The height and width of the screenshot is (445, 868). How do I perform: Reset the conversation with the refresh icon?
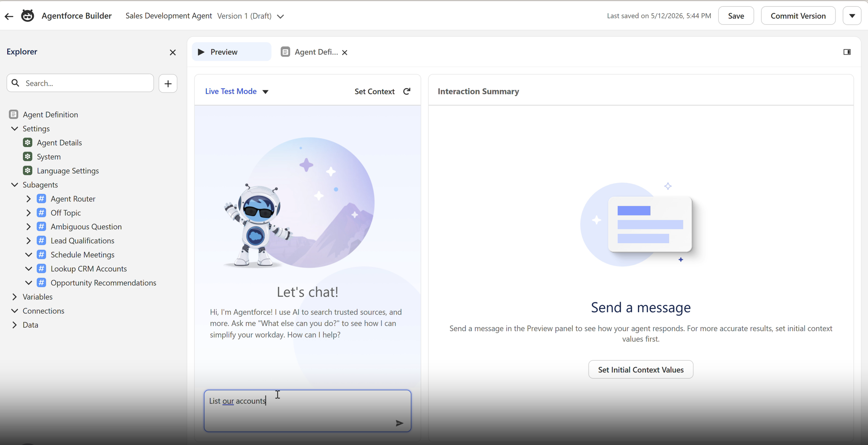(407, 91)
